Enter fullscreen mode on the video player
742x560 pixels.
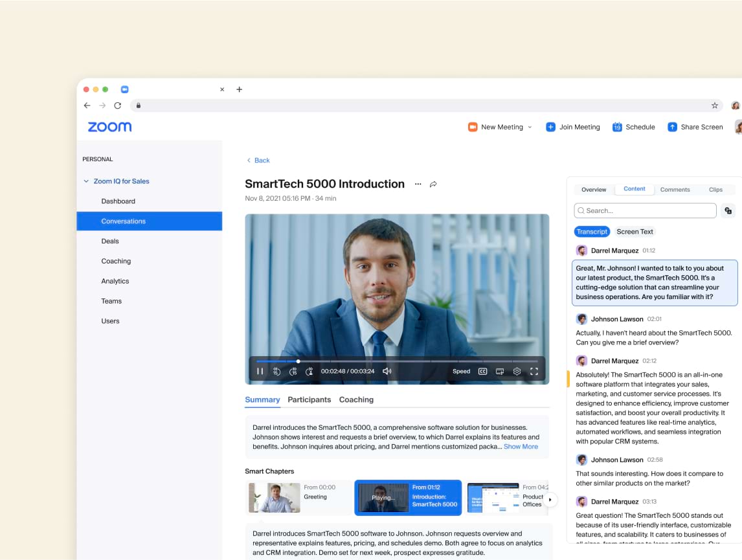534,371
